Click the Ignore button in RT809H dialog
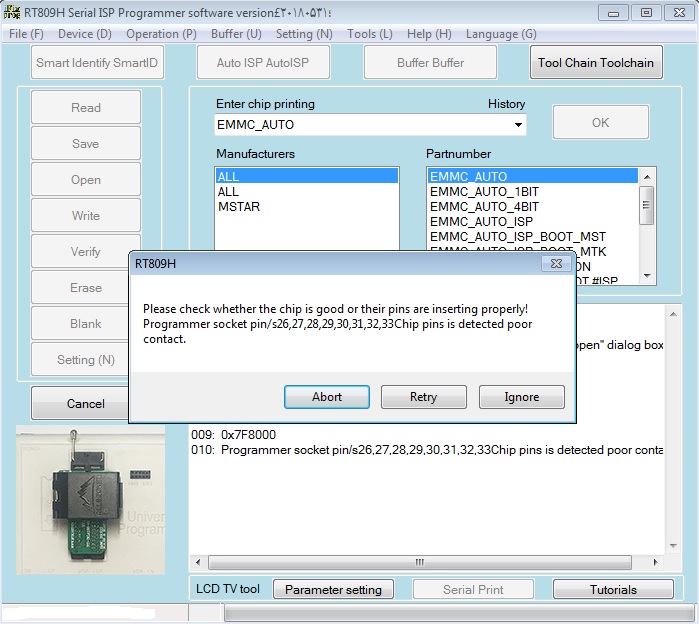699x624 pixels. 522,397
